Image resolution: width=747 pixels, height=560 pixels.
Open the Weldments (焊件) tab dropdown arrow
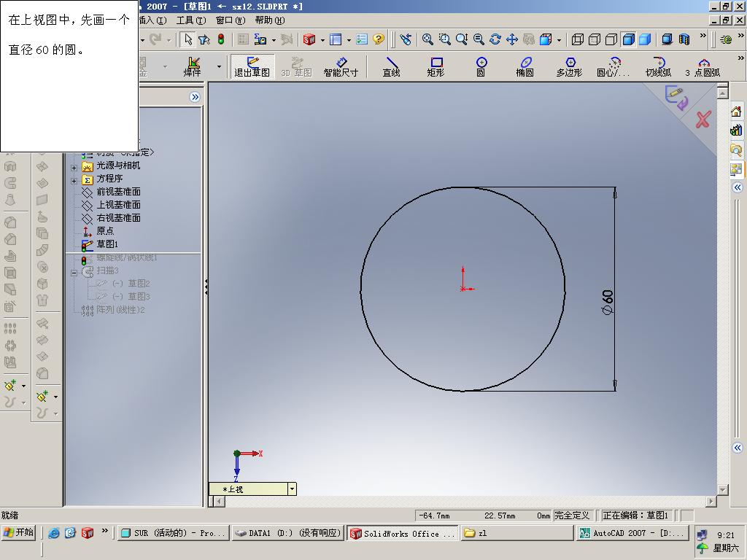219,66
